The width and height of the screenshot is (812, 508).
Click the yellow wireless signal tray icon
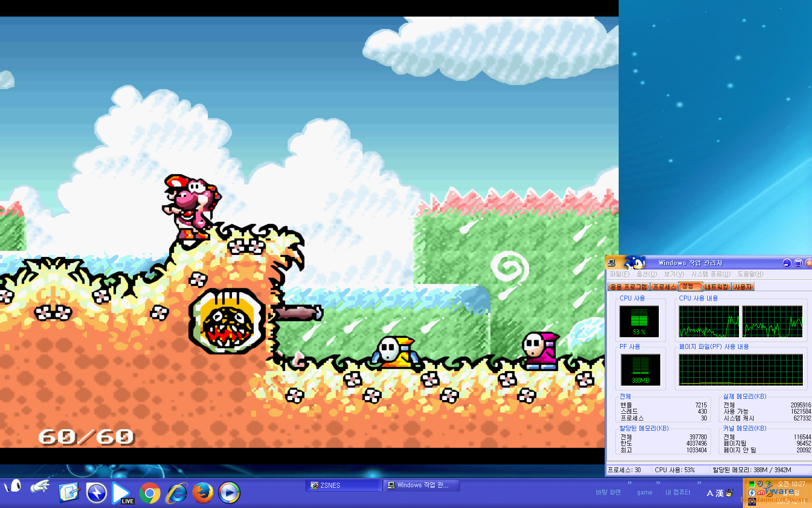click(752, 502)
